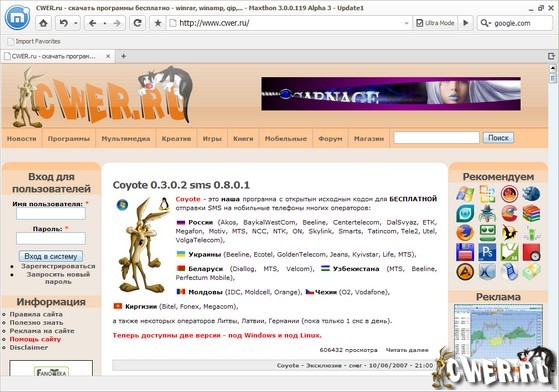559x392 pixels.
Task: Click the WinRAR books icon in Рекомендуем
Action: [x=531, y=213]
